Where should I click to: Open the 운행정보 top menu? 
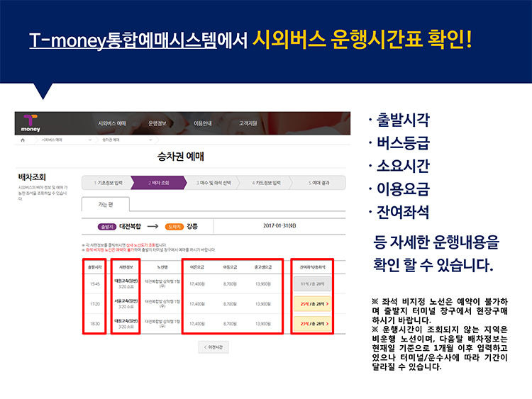(157, 123)
